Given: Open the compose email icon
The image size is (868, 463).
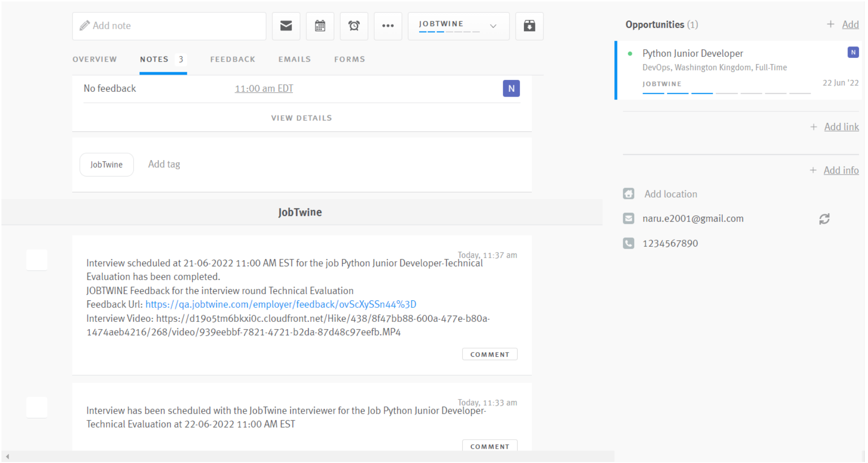Looking at the screenshot, I should [x=286, y=26].
